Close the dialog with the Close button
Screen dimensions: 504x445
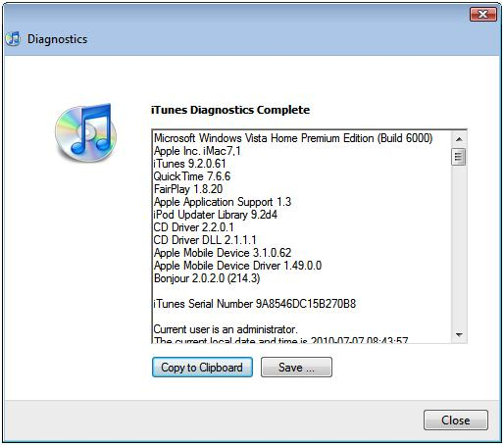coord(456,420)
